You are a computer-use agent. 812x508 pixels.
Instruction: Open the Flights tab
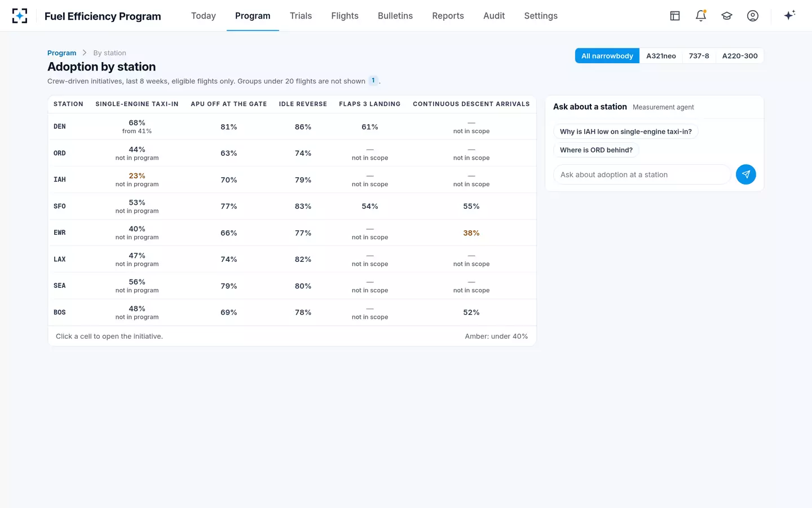345,16
